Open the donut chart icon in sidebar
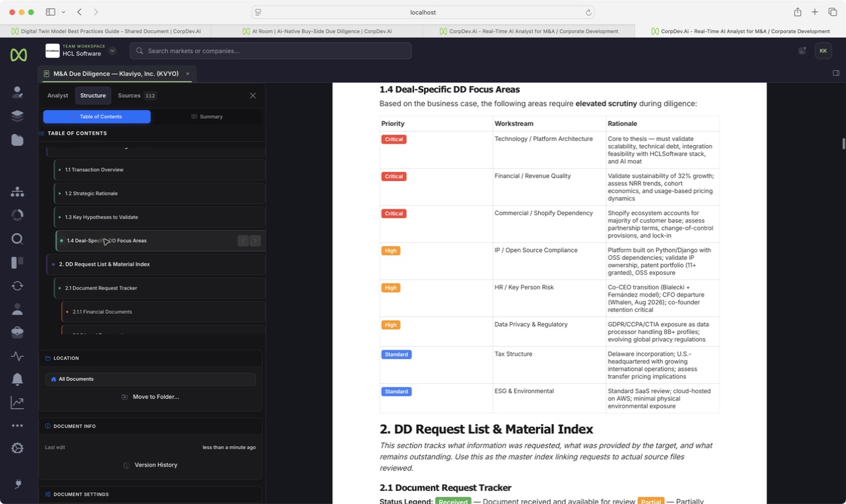 (x=18, y=215)
